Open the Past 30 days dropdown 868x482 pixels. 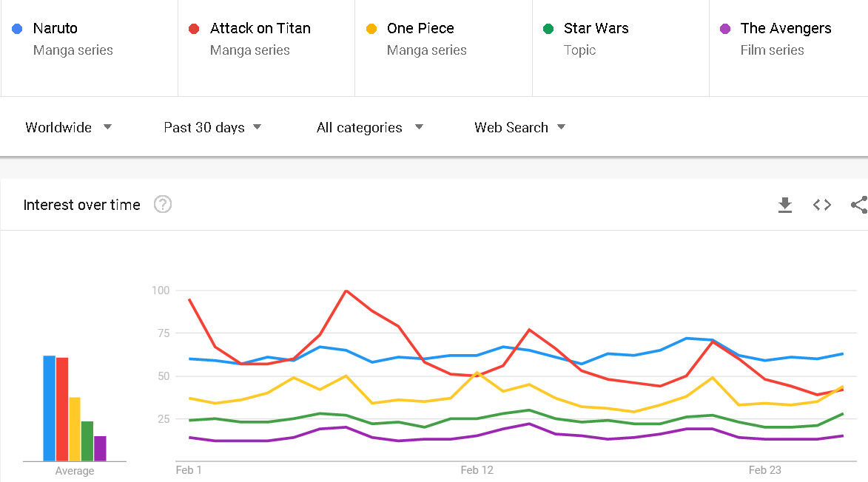[212, 127]
